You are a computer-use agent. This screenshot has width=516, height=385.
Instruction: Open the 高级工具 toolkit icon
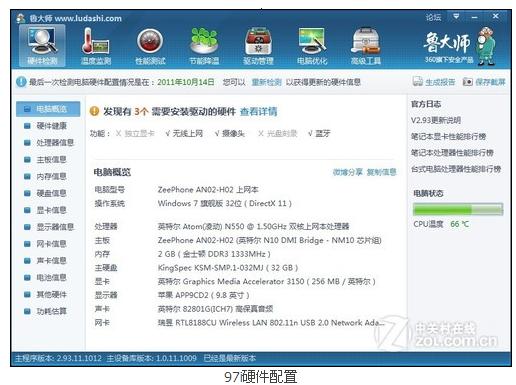(366, 46)
